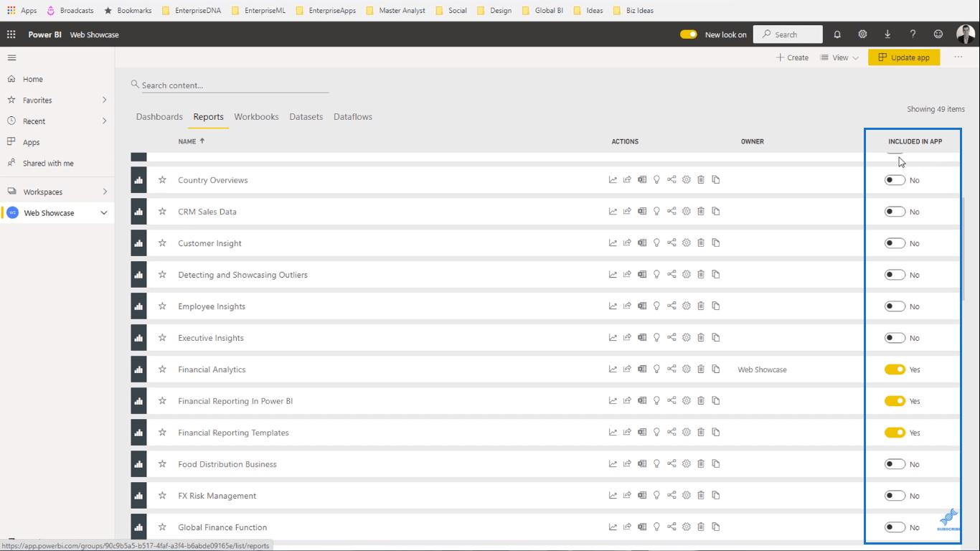Include Country Overviews in app
Image resolution: width=980 pixels, height=551 pixels.
tap(895, 180)
